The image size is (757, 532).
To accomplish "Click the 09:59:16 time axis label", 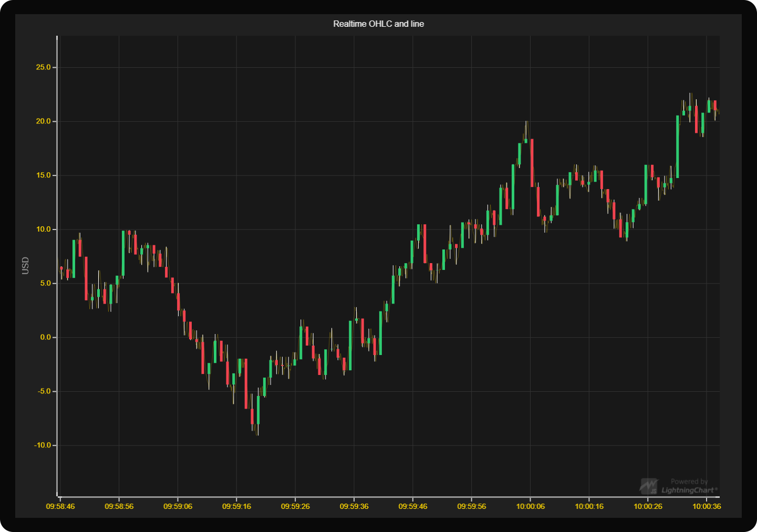I will [x=236, y=507].
